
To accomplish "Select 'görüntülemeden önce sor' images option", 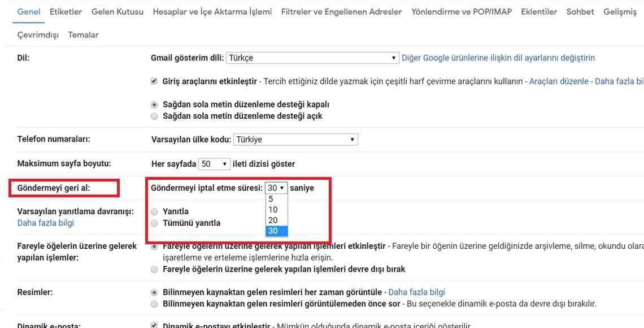I will [x=154, y=304].
